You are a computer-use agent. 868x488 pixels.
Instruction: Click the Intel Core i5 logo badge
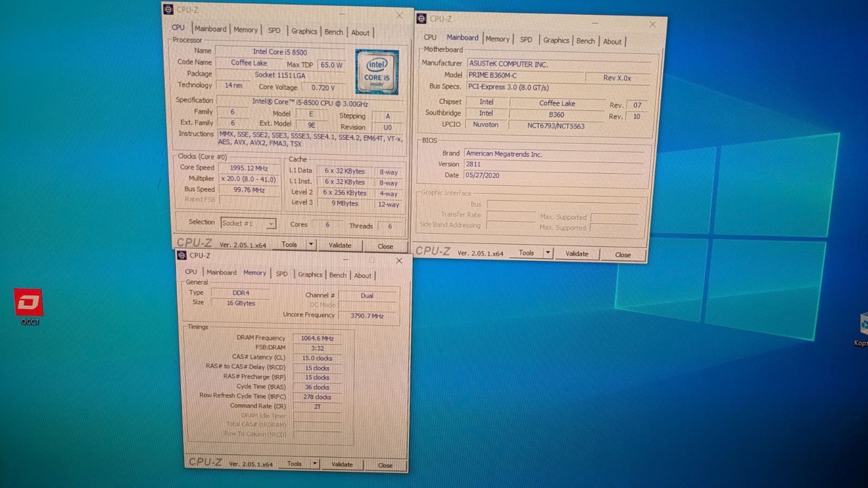pyautogui.click(x=377, y=72)
